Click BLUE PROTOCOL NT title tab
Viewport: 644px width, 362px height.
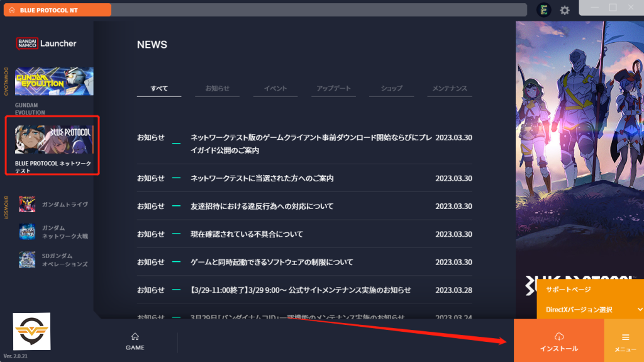(x=57, y=10)
